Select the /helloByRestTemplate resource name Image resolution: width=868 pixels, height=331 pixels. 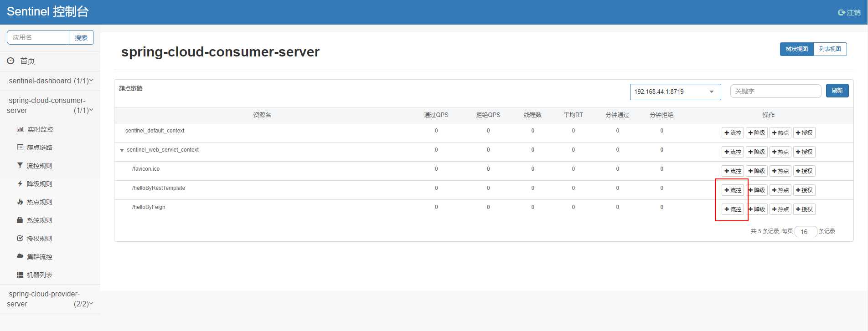tap(159, 188)
